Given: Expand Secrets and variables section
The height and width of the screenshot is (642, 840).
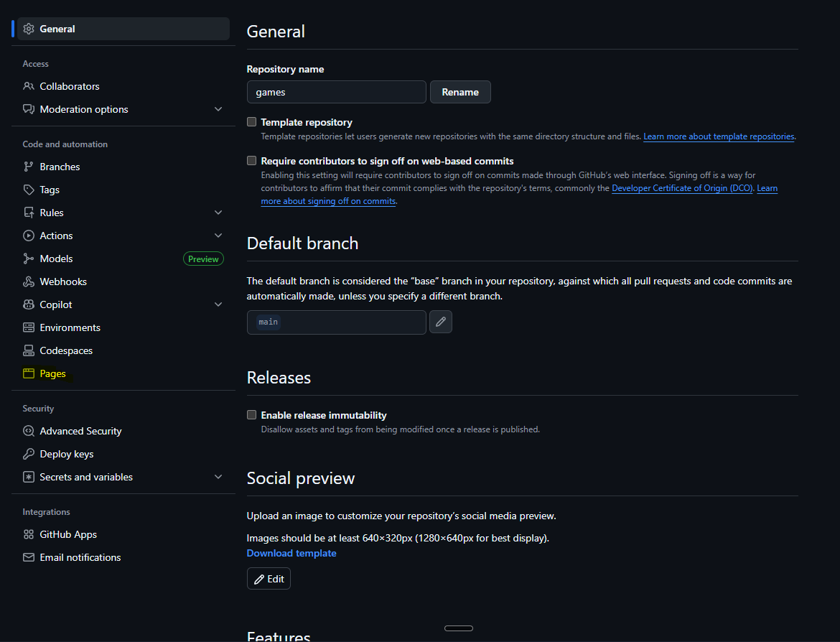Looking at the screenshot, I should click(x=218, y=477).
